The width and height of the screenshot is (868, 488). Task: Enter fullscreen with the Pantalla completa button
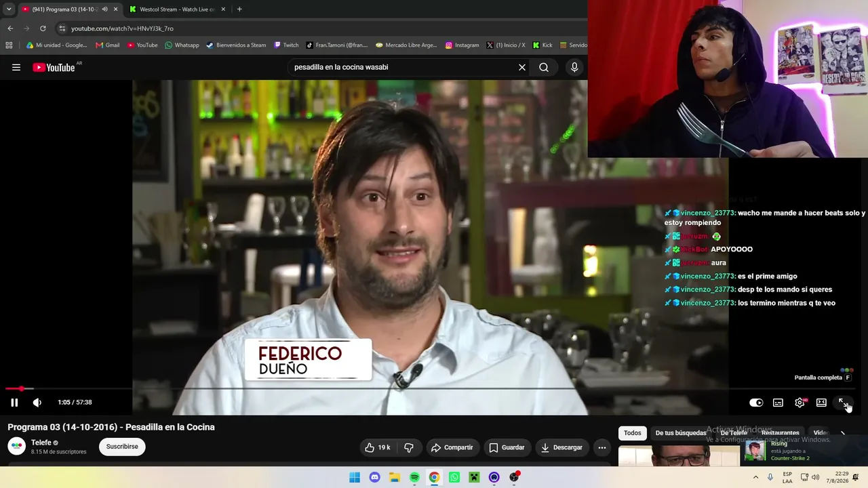pyautogui.click(x=843, y=403)
